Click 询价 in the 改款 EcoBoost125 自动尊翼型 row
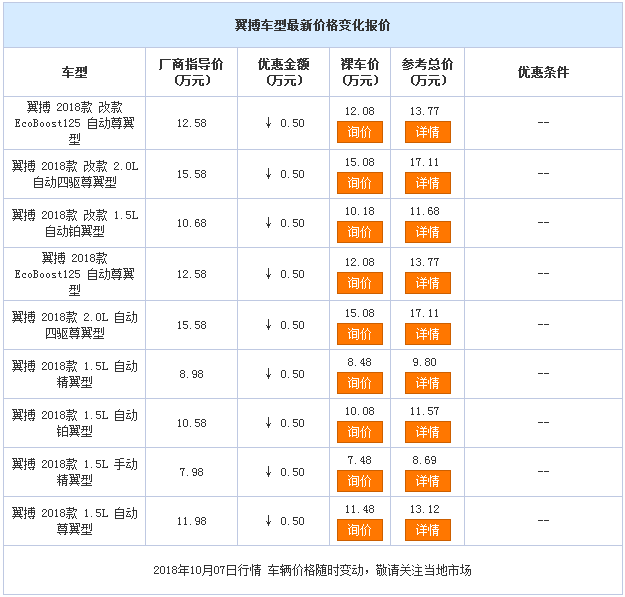The width and height of the screenshot is (625, 597). [x=360, y=132]
